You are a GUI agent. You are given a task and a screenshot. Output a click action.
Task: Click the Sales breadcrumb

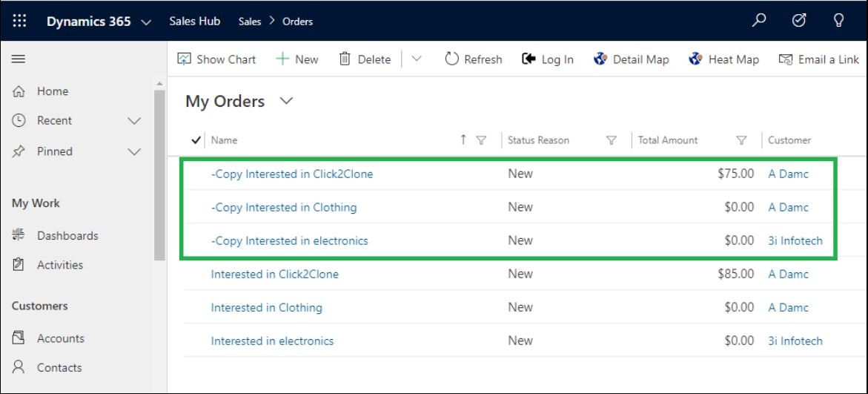tap(250, 22)
